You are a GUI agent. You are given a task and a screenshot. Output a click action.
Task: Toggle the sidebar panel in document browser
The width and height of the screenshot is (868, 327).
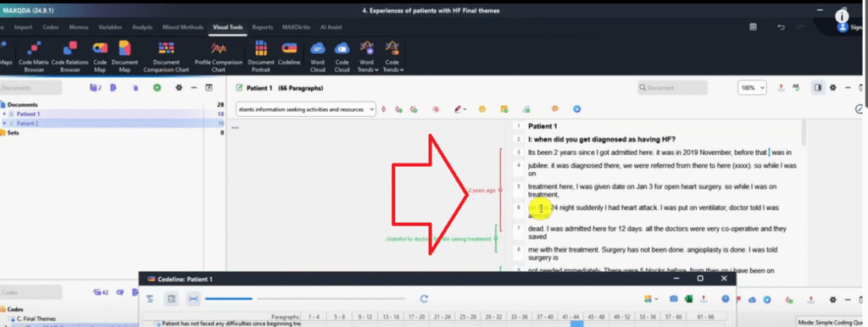click(x=818, y=87)
